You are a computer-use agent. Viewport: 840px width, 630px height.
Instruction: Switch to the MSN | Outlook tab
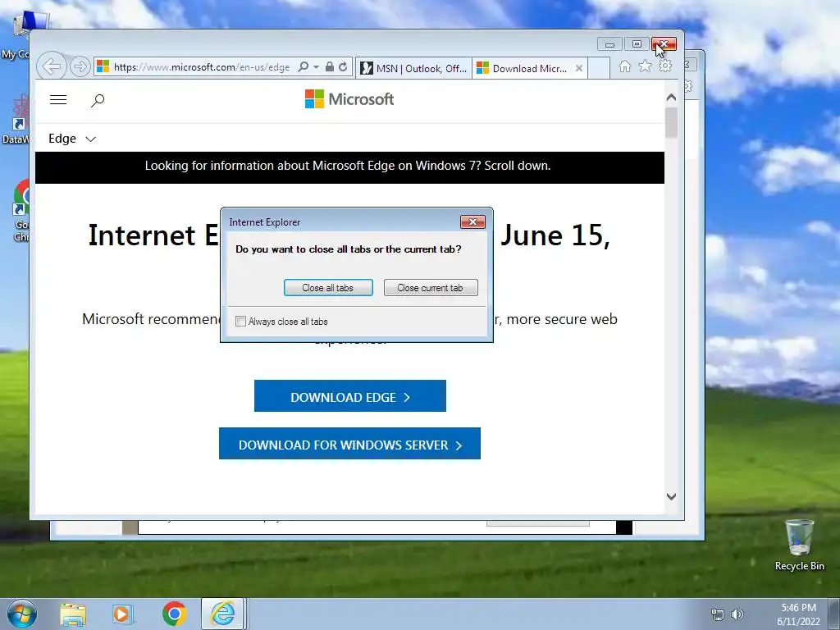413,68
